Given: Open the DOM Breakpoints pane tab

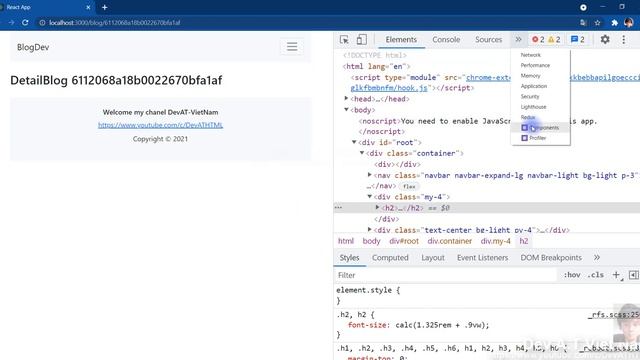Looking at the screenshot, I should (551, 258).
